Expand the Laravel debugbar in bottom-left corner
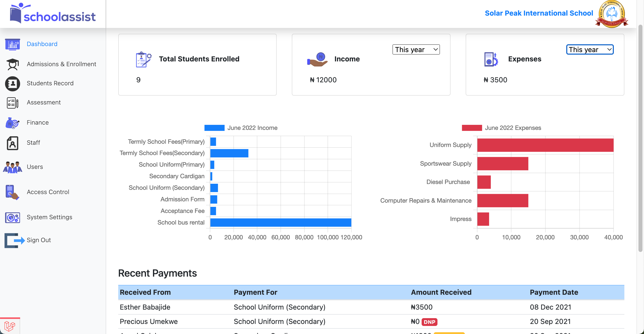 [10, 325]
